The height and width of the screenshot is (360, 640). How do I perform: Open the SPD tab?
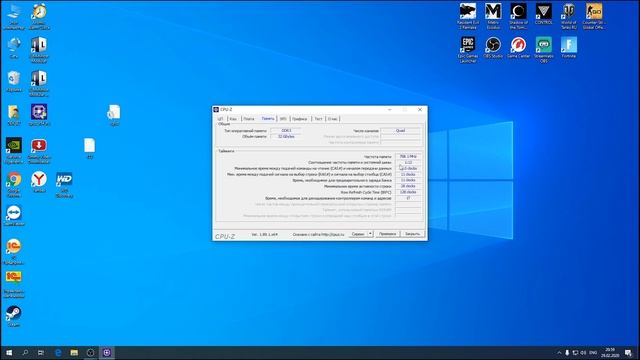[x=283, y=119]
